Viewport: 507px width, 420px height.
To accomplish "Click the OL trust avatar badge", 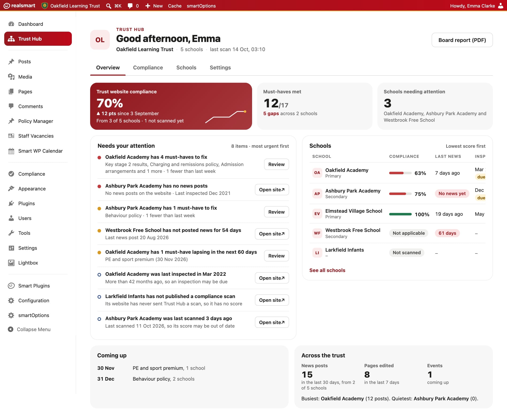I will tap(100, 40).
